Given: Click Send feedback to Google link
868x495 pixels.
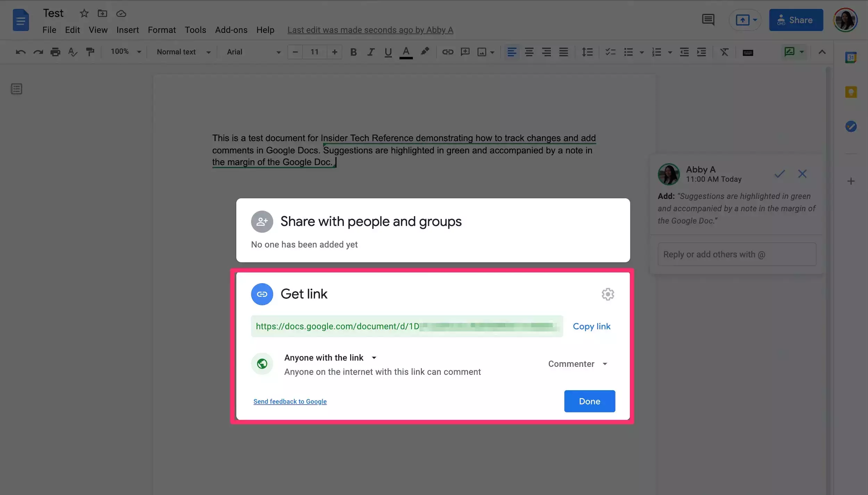Looking at the screenshot, I should (x=290, y=401).
